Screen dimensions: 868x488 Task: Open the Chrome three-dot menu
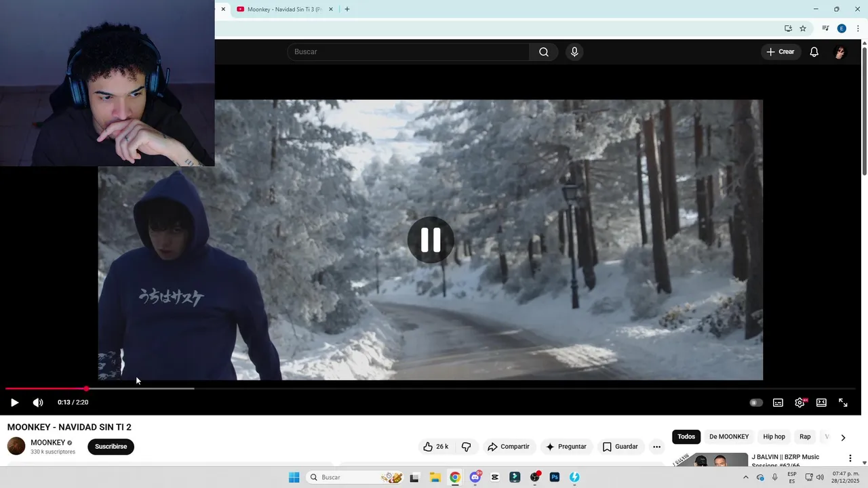[858, 28]
